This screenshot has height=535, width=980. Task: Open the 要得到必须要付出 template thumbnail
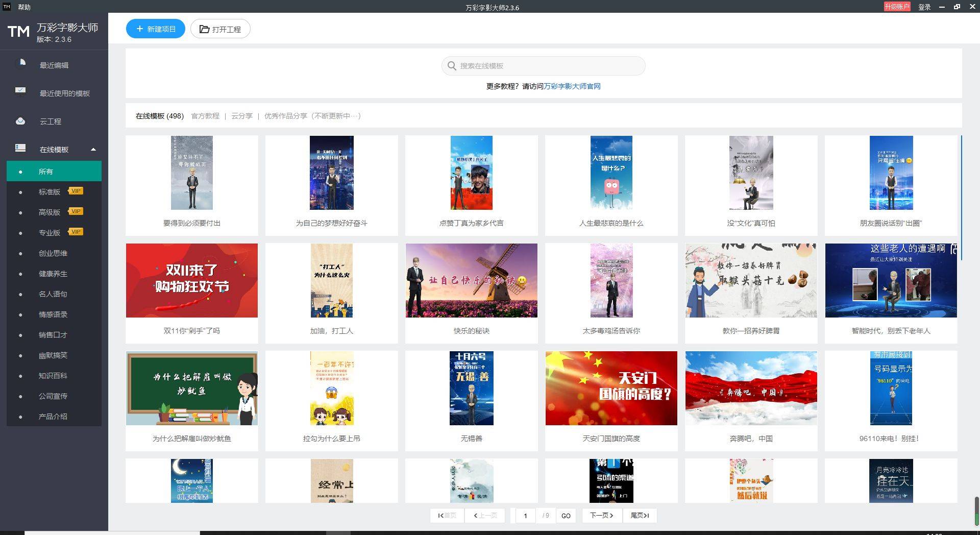192,173
